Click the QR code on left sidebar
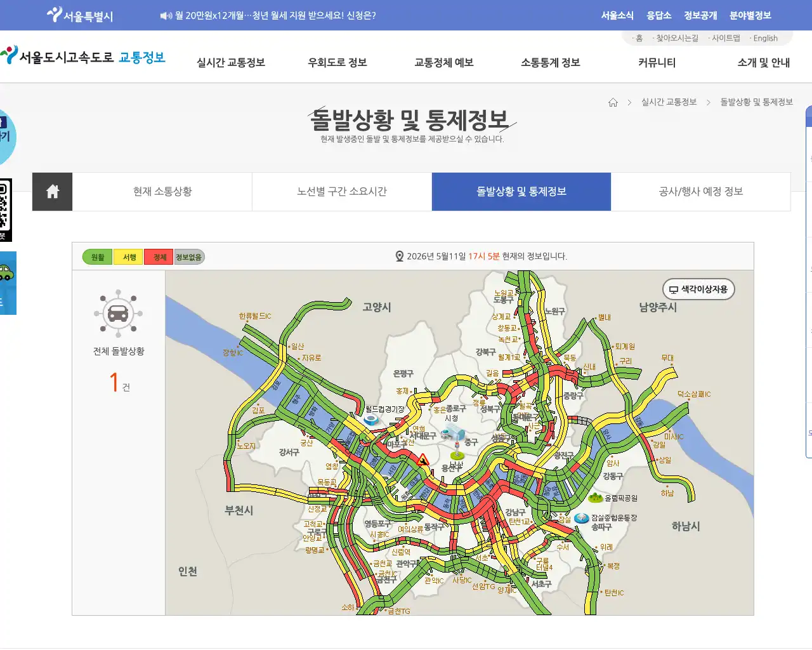The image size is (812, 650). pos(5,210)
